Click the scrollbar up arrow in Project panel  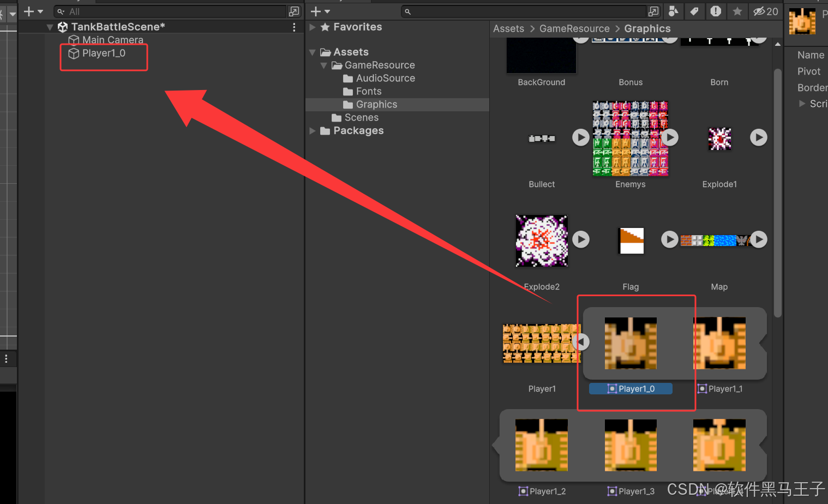click(778, 44)
